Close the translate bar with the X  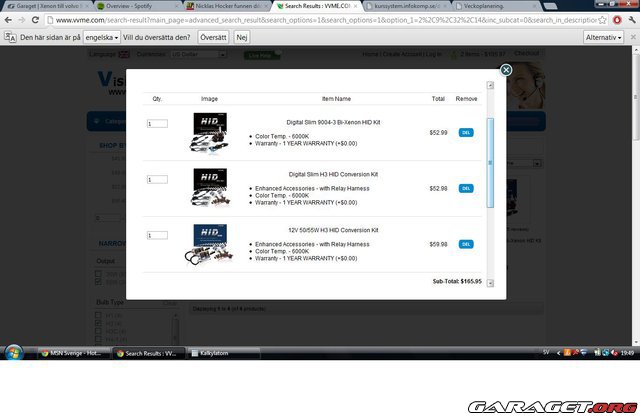630,36
